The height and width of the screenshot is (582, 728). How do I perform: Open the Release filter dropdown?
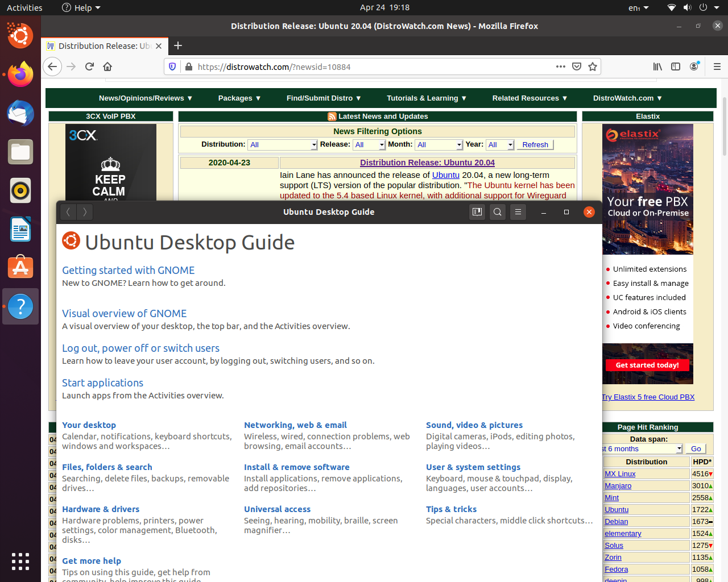point(369,145)
